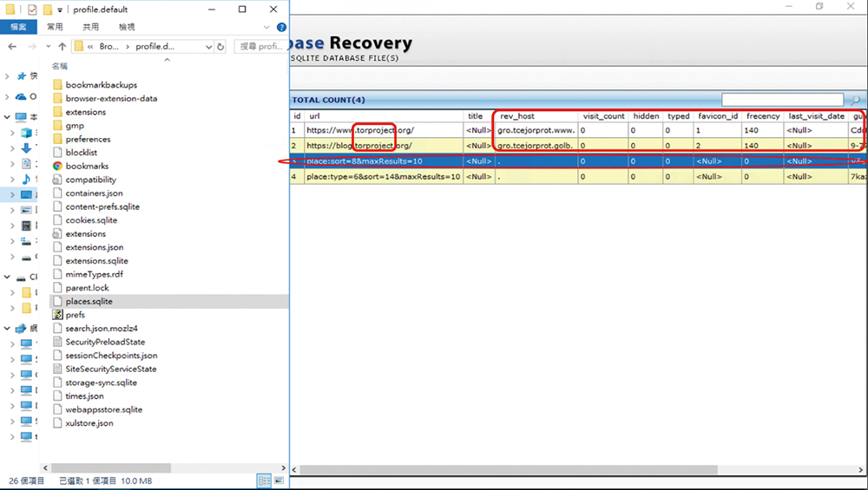
Task: Switch to large icons view layout
Action: (279, 480)
